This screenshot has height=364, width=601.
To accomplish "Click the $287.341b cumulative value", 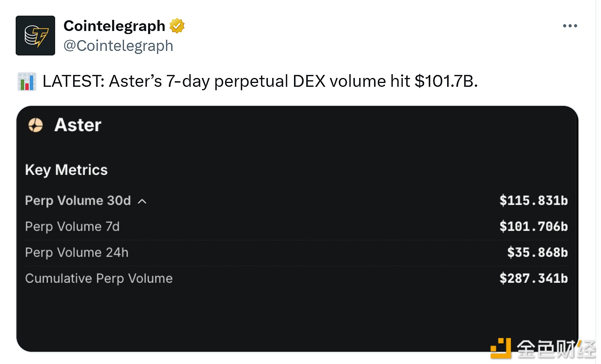I will point(534,279).
